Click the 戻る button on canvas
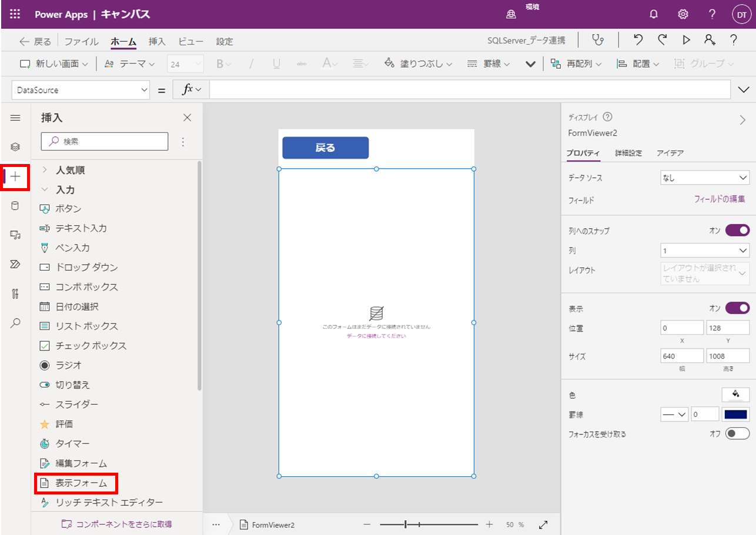The image size is (756, 535). (325, 148)
